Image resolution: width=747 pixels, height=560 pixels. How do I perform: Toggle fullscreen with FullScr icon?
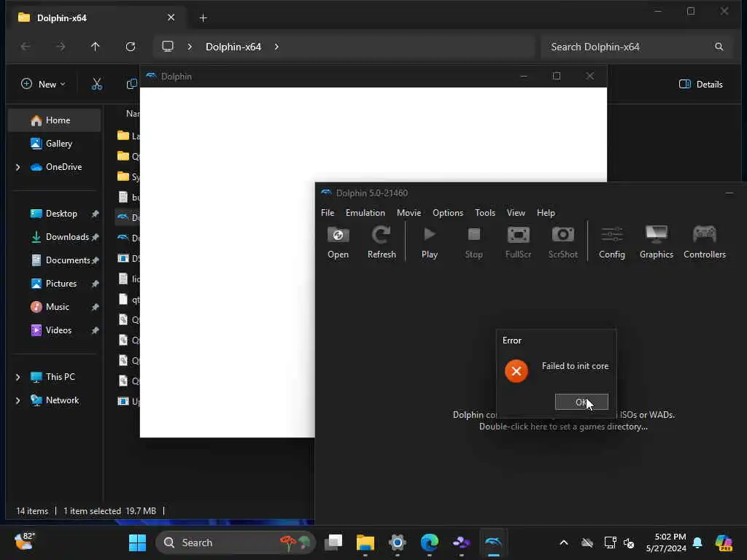point(518,242)
